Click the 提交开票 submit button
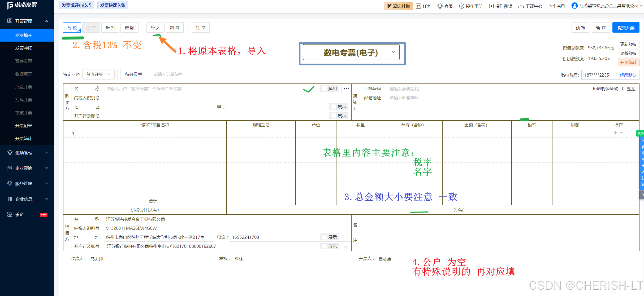Screen dimensions: 644x296 pos(626,28)
